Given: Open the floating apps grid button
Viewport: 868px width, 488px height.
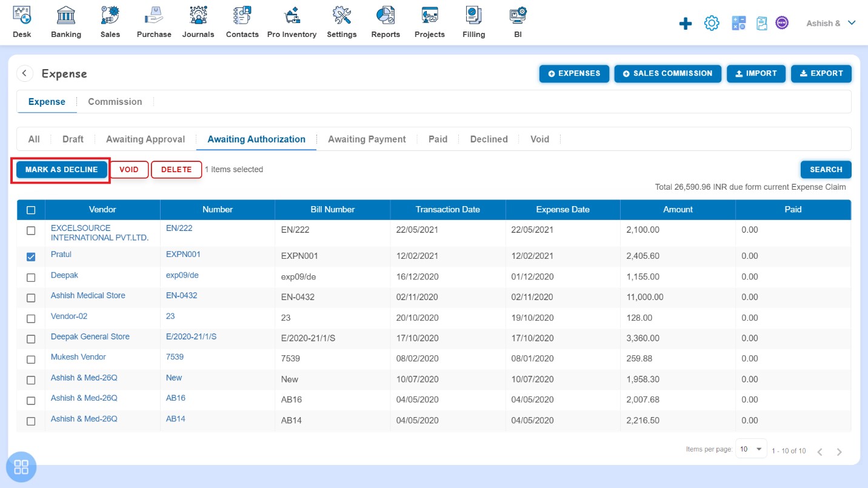Looking at the screenshot, I should click(21, 467).
